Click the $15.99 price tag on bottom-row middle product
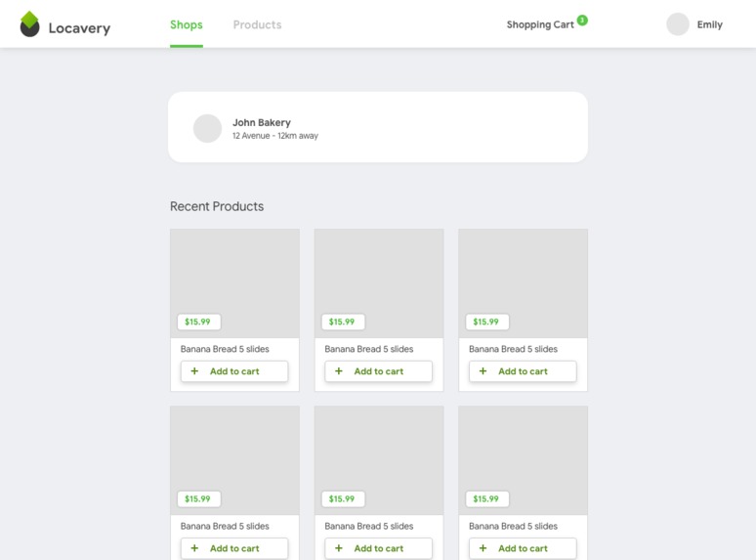The width and height of the screenshot is (756, 560). pos(343,498)
